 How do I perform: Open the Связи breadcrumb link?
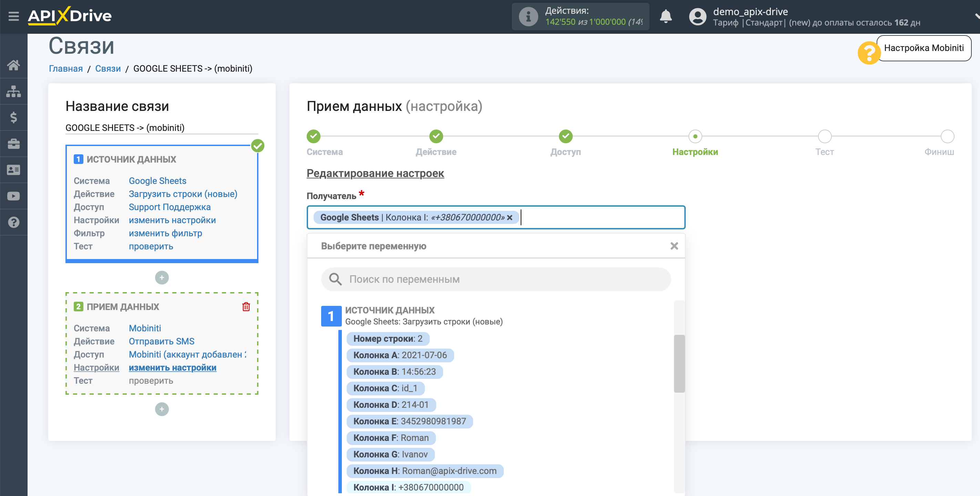tap(108, 69)
